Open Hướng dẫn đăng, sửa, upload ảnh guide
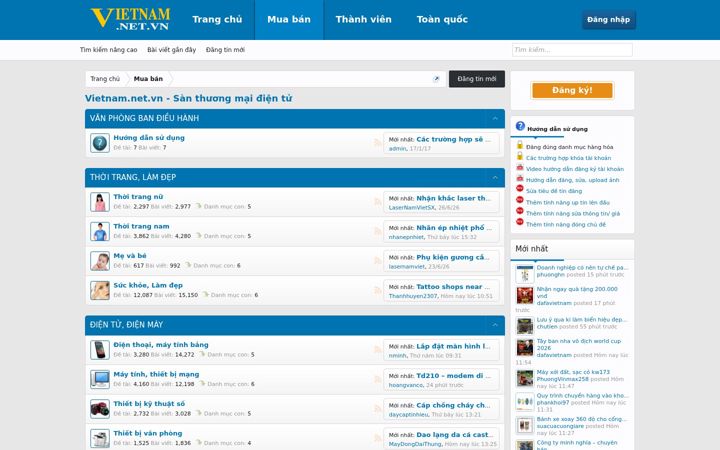720x450 pixels. (573, 180)
